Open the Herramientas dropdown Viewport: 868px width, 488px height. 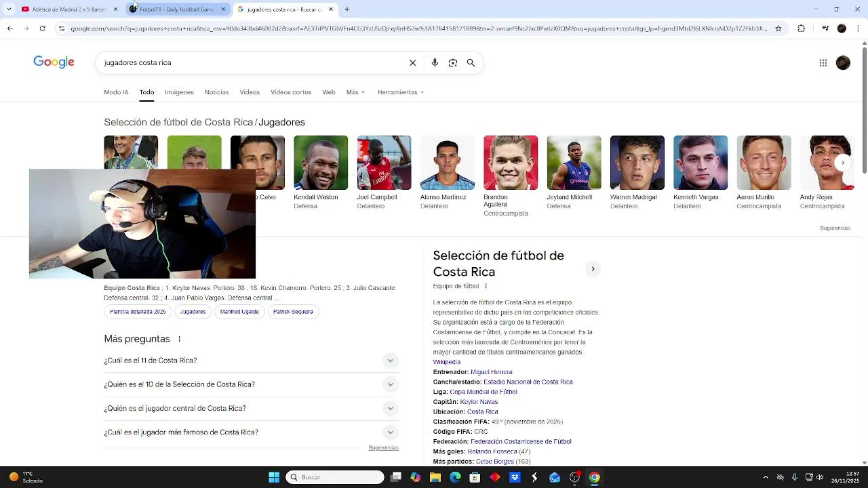click(x=401, y=92)
